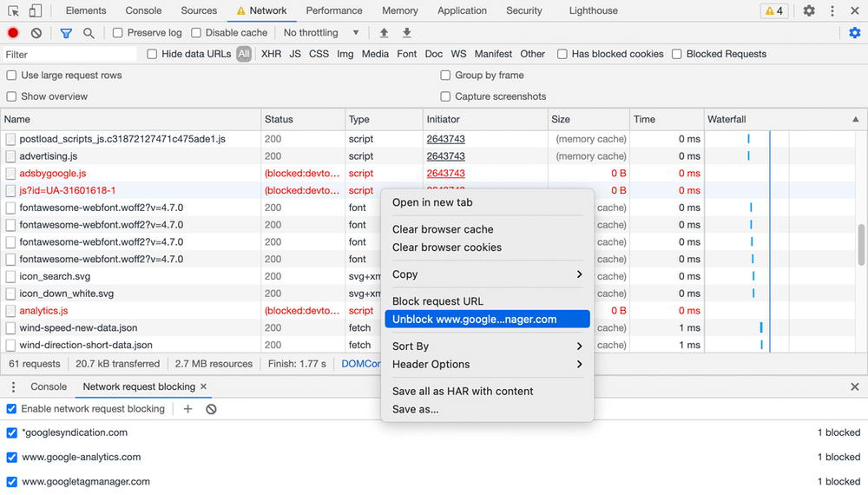The height and width of the screenshot is (495, 868).
Task: Add a new blocking pattern
Action: pos(187,409)
